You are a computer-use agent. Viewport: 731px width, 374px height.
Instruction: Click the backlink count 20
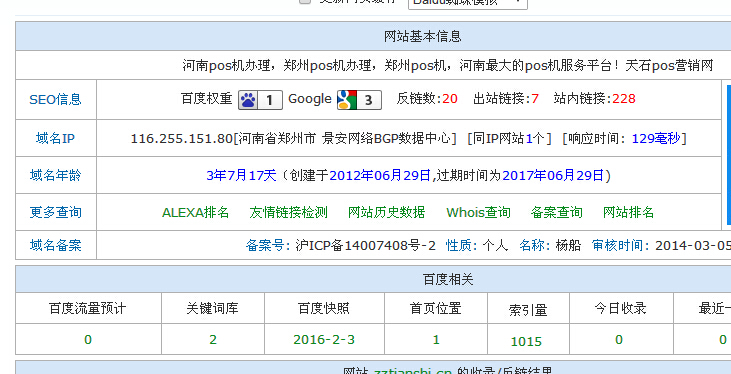point(450,99)
